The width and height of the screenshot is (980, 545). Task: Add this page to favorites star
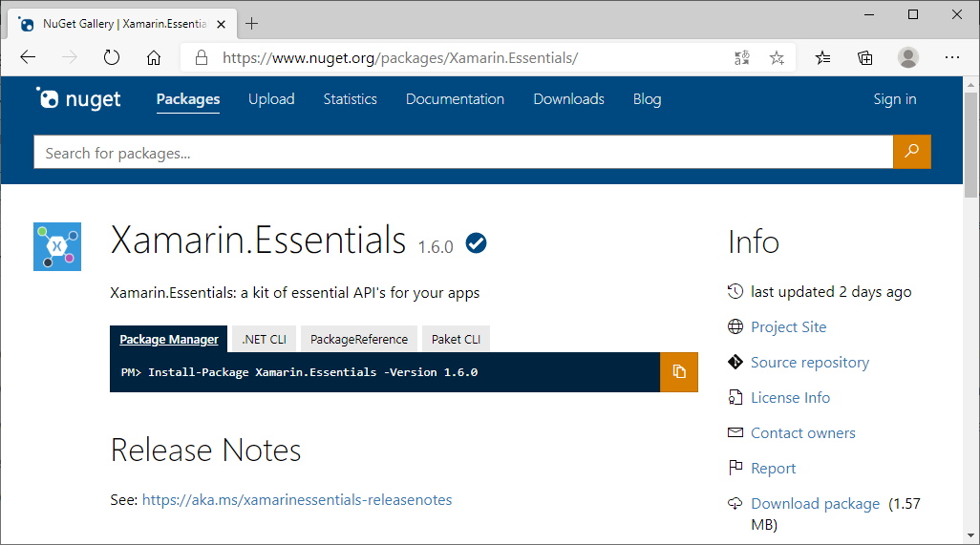777,58
